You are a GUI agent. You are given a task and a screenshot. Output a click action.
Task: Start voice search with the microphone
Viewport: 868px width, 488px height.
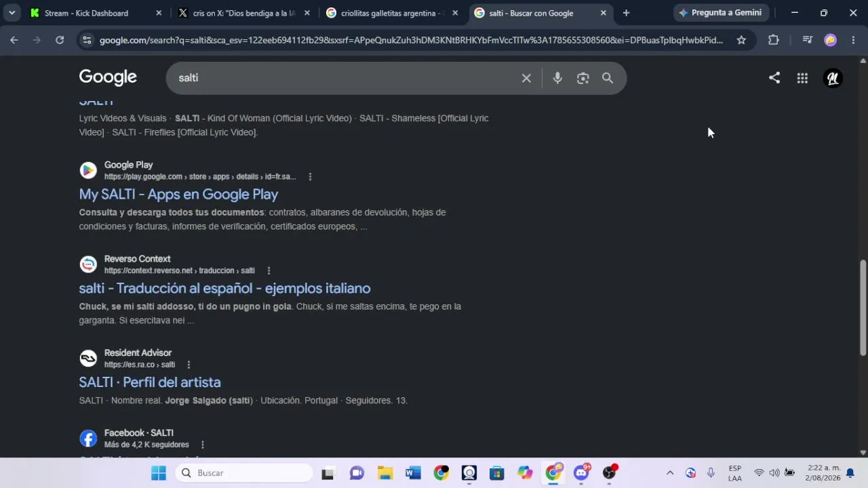(x=557, y=78)
